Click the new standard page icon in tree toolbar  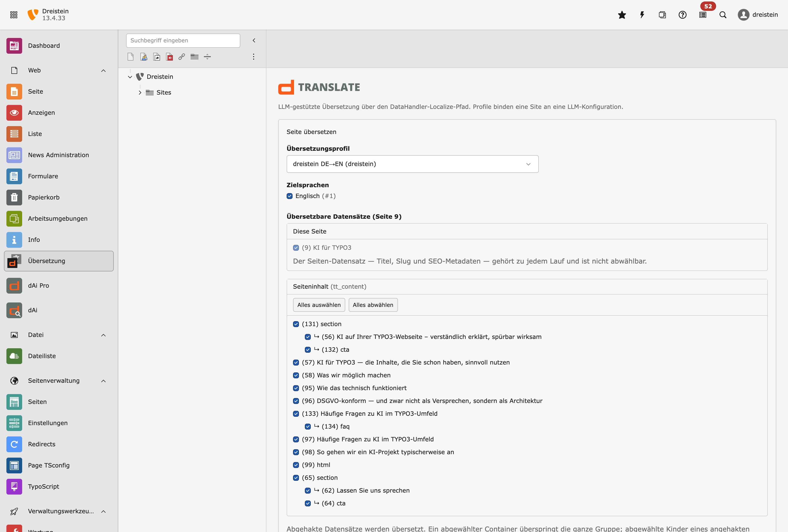[x=131, y=57]
